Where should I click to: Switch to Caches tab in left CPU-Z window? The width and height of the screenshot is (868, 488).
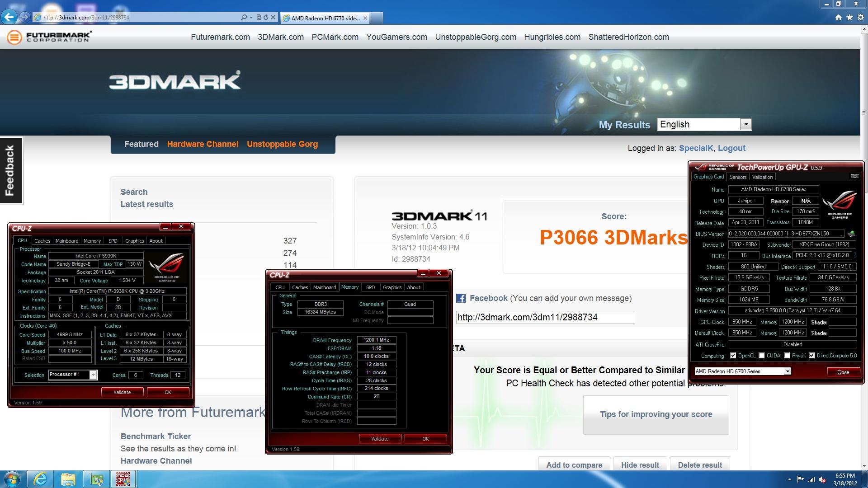[x=42, y=241]
